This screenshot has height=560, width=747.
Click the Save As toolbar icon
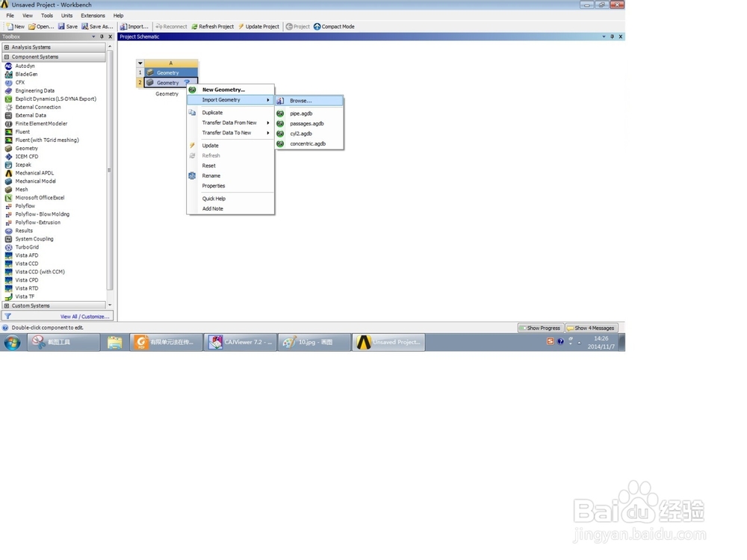click(85, 27)
